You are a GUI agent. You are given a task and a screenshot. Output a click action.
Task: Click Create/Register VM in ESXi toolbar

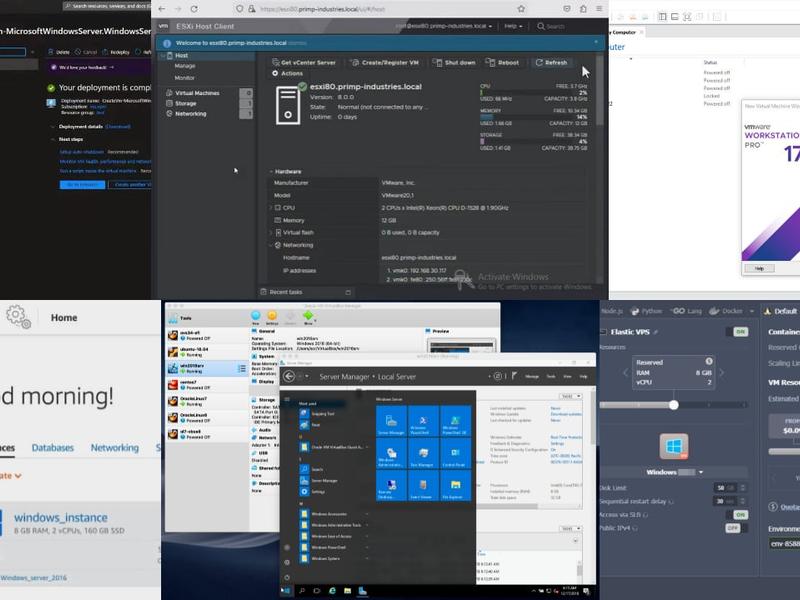coord(385,62)
